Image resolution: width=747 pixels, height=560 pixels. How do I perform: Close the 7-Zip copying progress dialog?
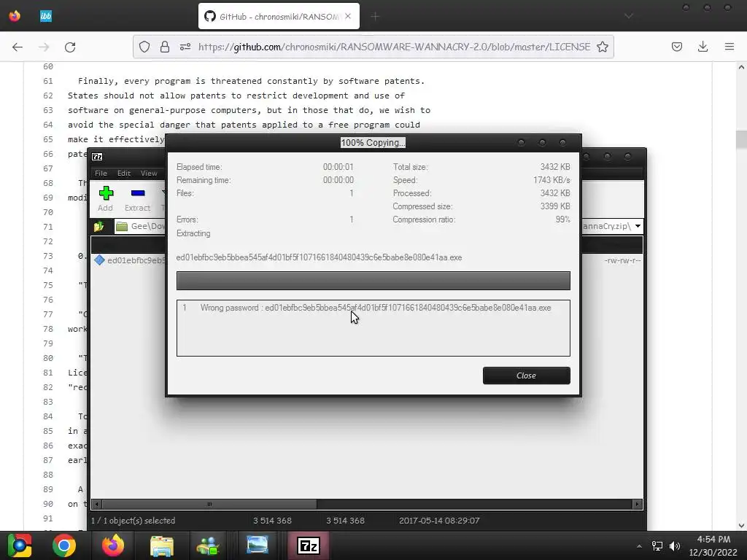pyautogui.click(x=526, y=376)
